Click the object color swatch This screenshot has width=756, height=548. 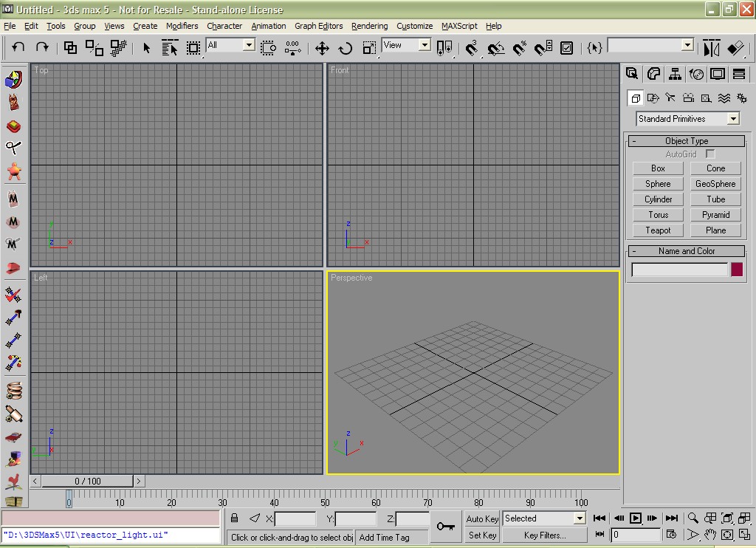click(737, 269)
